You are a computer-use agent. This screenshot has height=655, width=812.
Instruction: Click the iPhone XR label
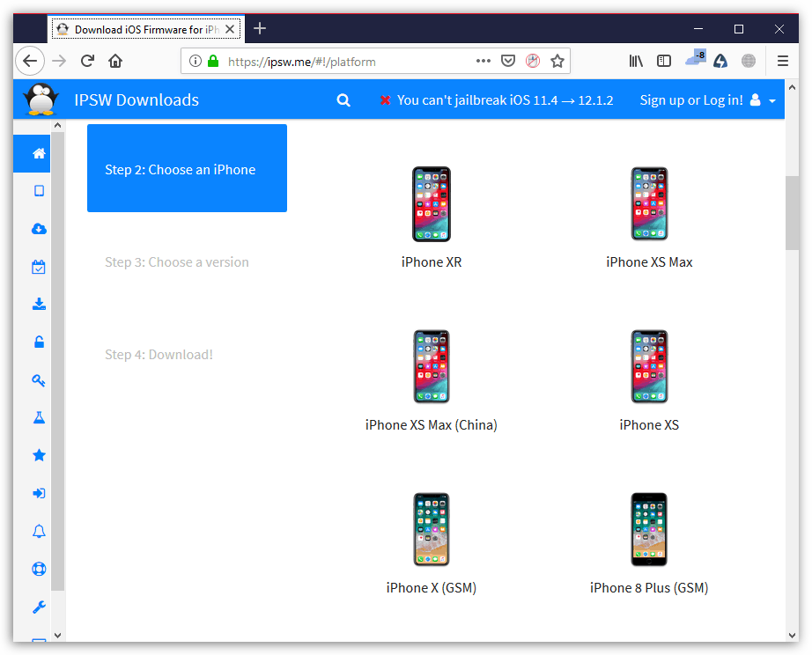point(432,262)
